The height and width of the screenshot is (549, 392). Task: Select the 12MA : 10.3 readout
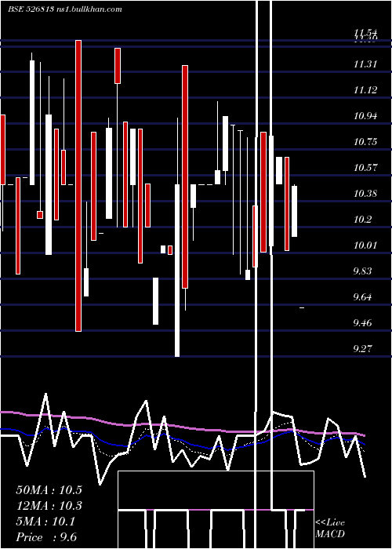pos(49,506)
